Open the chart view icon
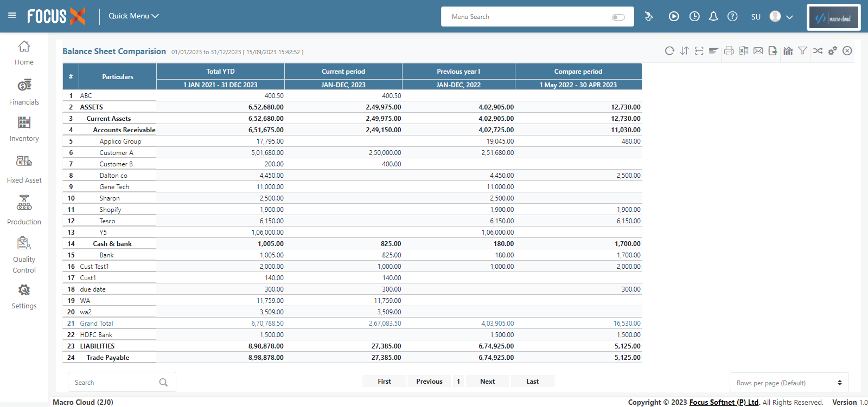Screen dimensions: 868x407 coord(788,51)
